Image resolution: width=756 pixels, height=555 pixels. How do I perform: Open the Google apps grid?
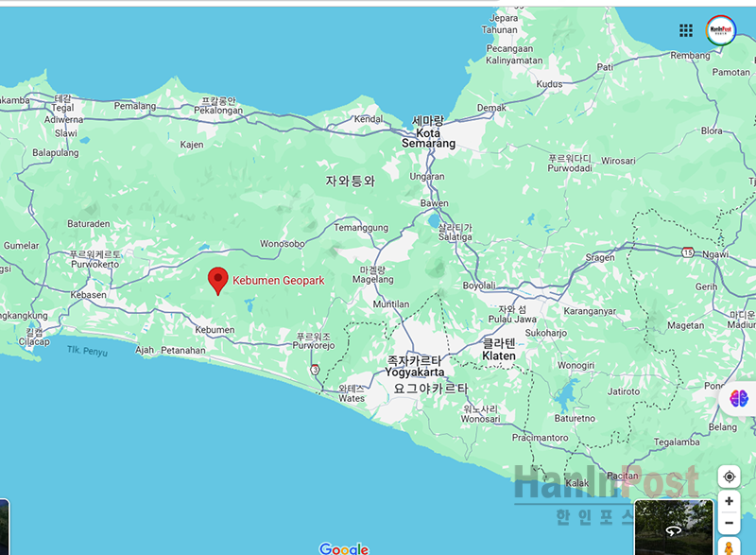686,30
